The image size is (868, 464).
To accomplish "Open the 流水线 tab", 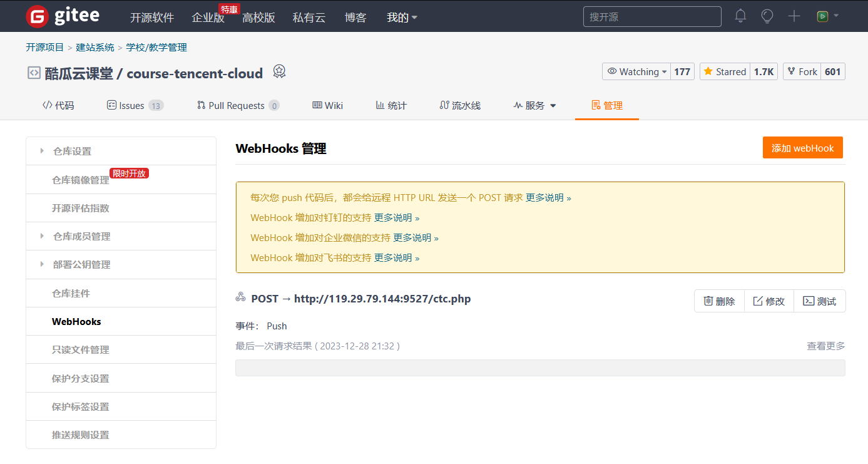I will [460, 105].
